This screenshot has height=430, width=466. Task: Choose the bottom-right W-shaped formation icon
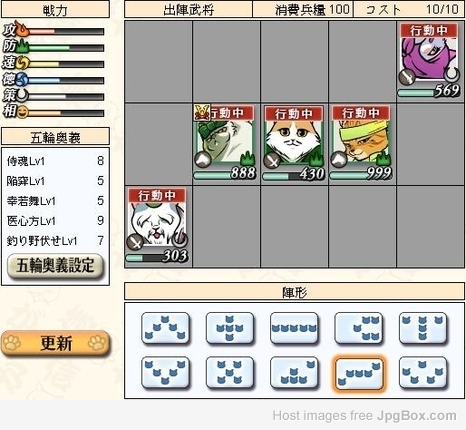pyautogui.click(x=423, y=373)
